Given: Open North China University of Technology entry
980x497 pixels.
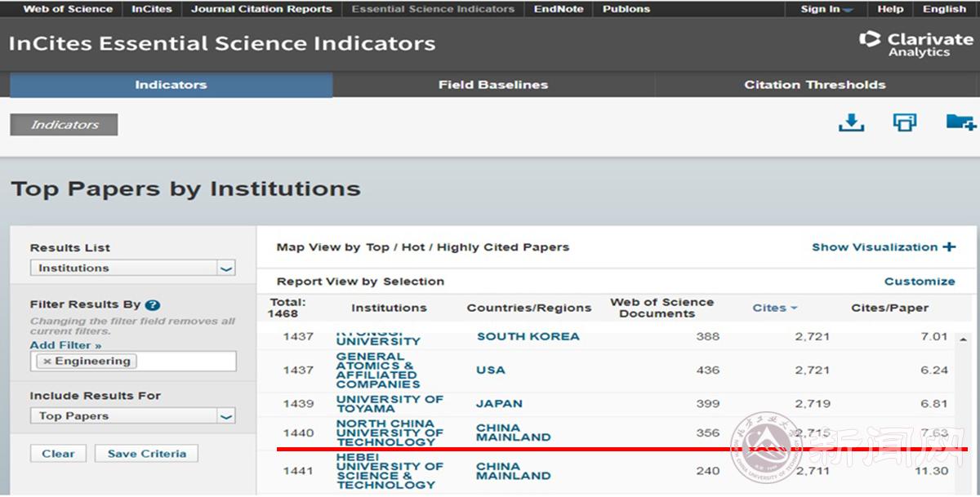Looking at the screenshot, I should [390, 433].
